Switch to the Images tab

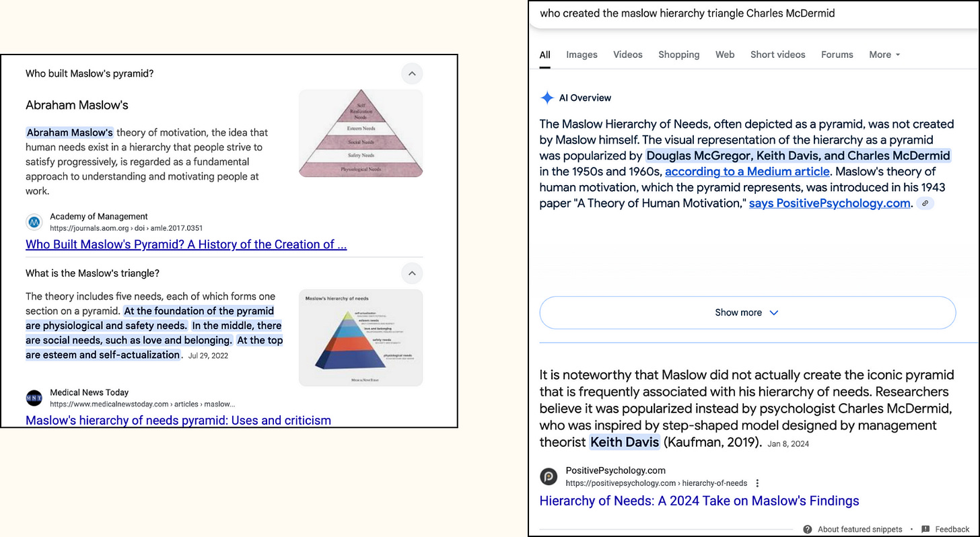[582, 55]
